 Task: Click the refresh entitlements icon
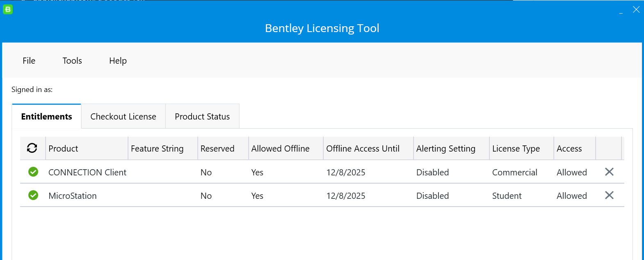[32, 148]
